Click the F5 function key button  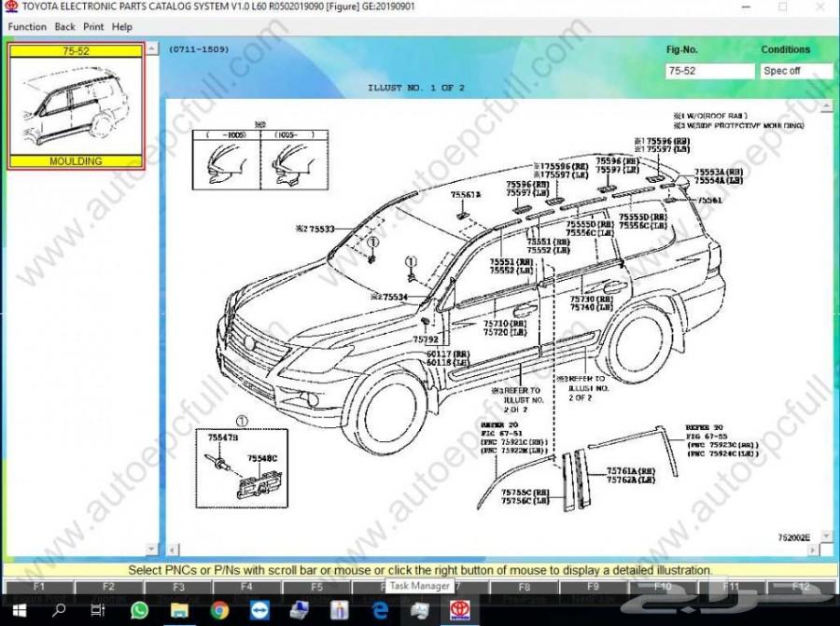(x=316, y=588)
